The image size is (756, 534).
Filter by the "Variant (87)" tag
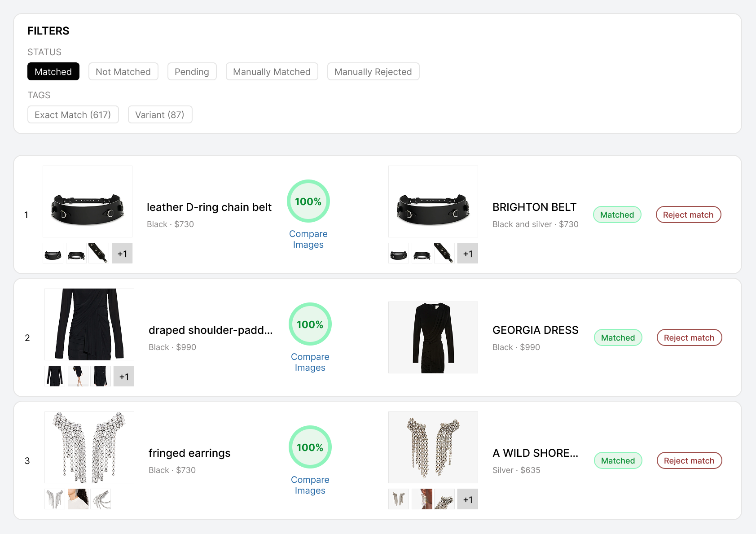click(160, 114)
